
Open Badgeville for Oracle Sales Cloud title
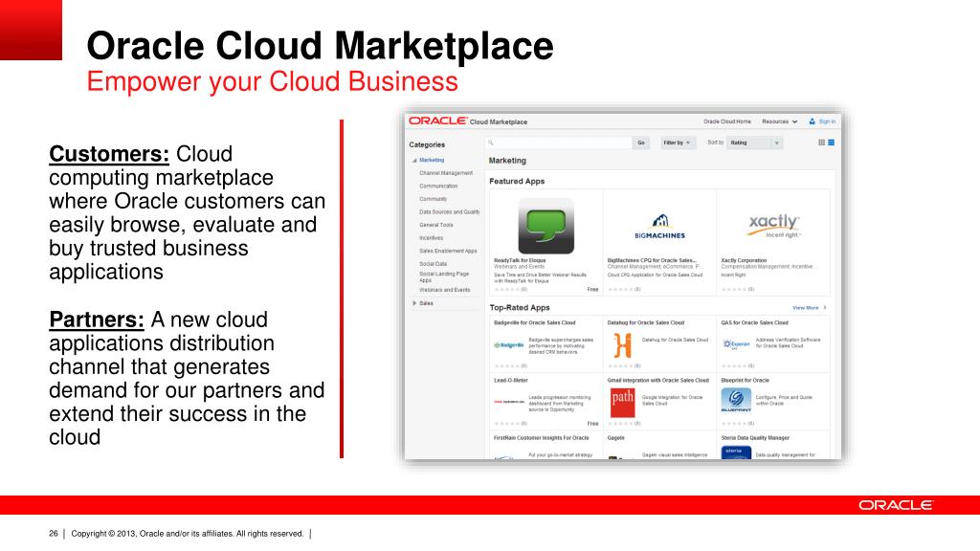pos(534,322)
